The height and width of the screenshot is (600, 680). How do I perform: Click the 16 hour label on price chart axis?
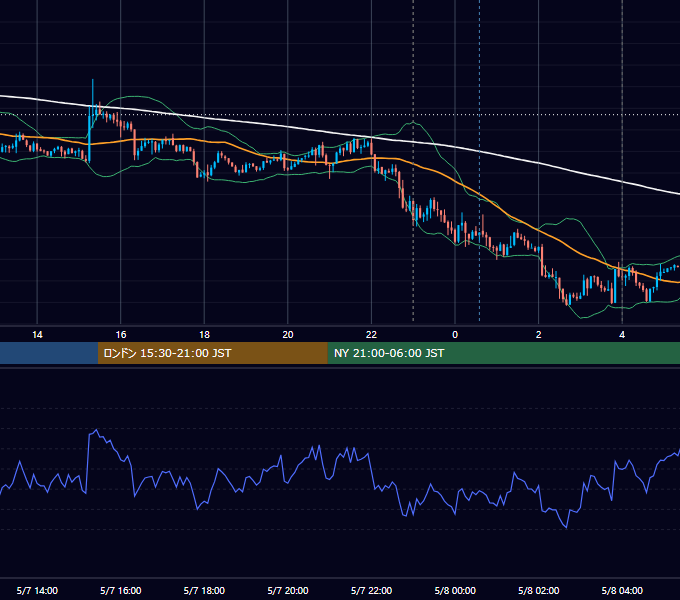[121, 335]
